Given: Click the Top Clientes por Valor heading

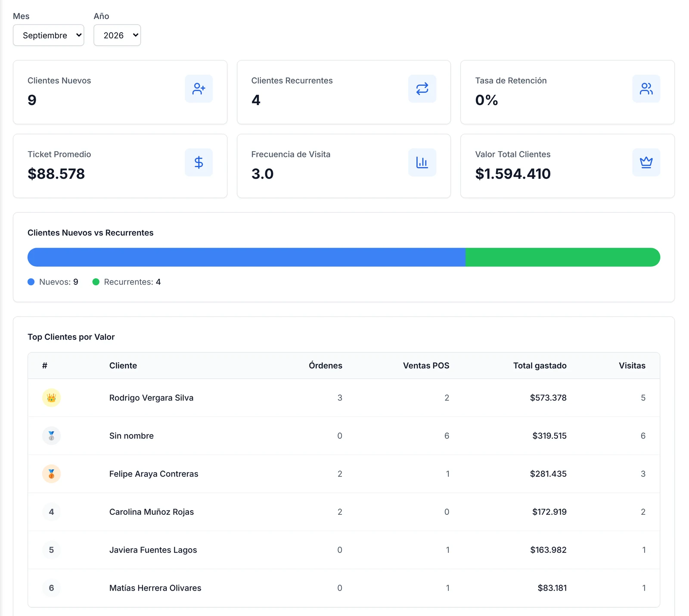Looking at the screenshot, I should pyautogui.click(x=71, y=337).
